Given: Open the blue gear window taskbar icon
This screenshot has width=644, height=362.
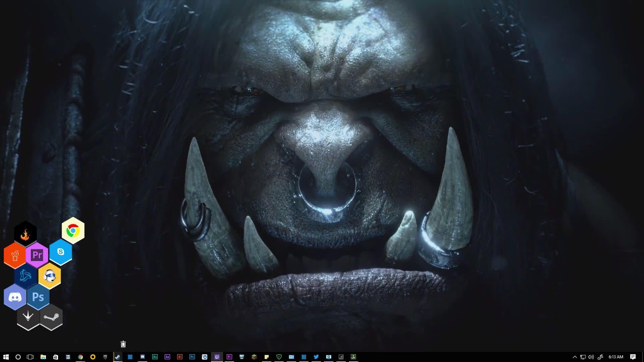Looking at the screenshot, I should coord(329,357).
